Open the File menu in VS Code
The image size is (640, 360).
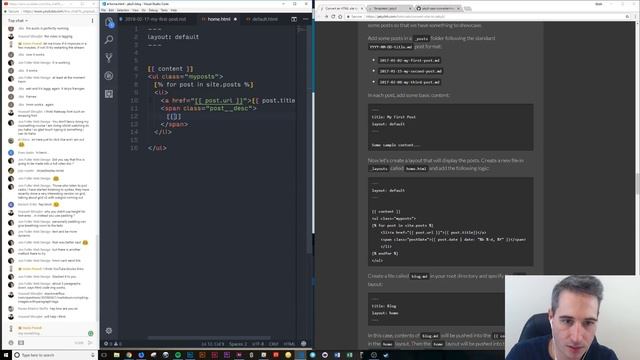click(104, 10)
